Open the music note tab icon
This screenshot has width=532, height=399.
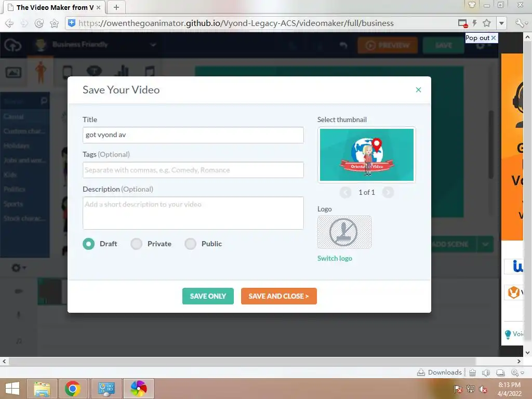coord(150,72)
